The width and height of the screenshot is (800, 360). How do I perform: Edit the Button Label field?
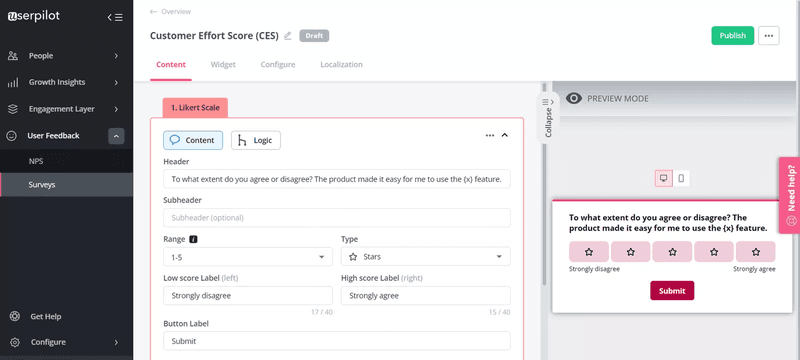coord(337,341)
